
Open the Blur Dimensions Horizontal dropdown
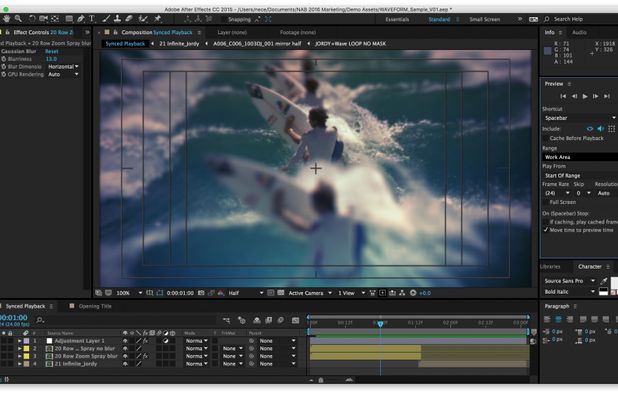[63, 67]
